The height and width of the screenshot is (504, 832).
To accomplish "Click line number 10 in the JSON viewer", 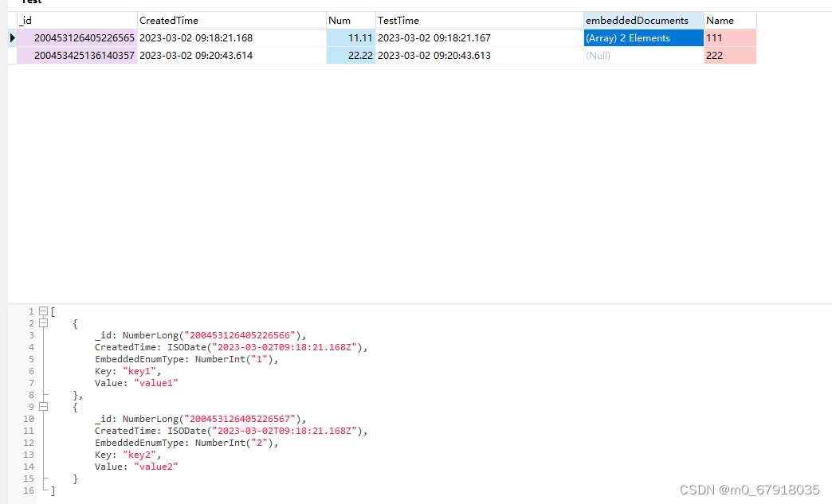I will 28,418.
